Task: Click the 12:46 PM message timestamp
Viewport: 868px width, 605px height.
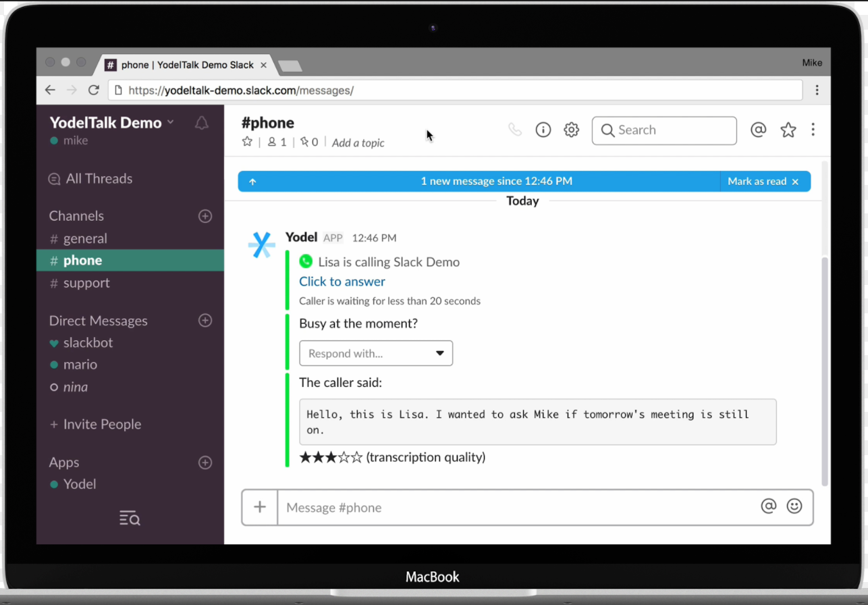Action: pos(374,238)
